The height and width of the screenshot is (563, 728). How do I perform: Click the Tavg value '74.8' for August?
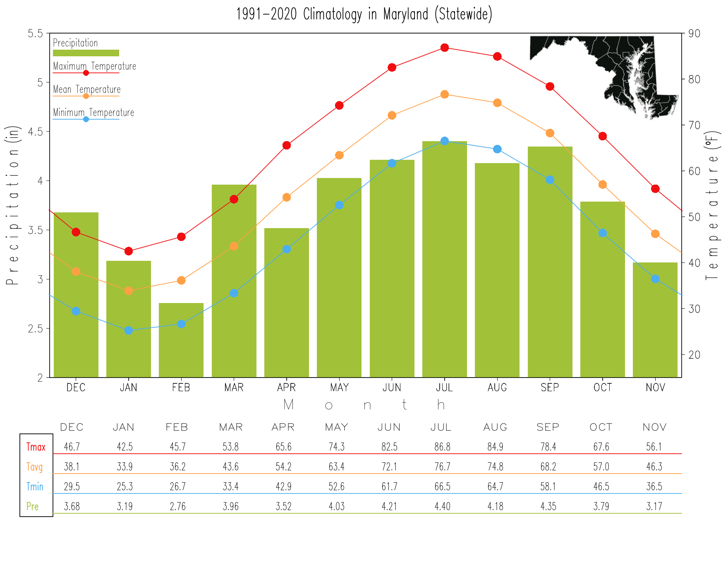(496, 467)
